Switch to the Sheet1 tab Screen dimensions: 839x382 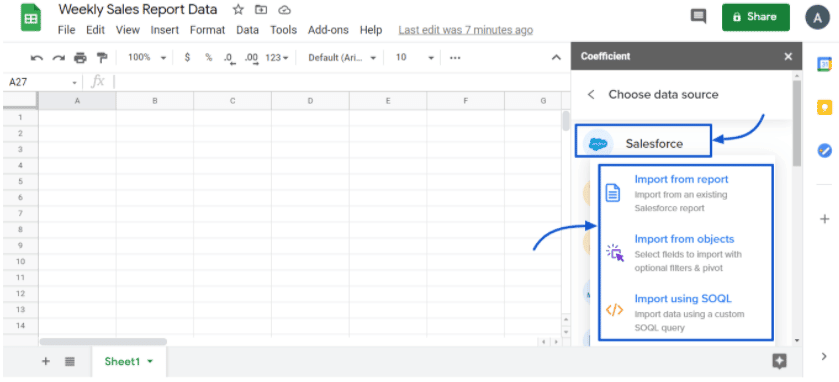tap(122, 362)
